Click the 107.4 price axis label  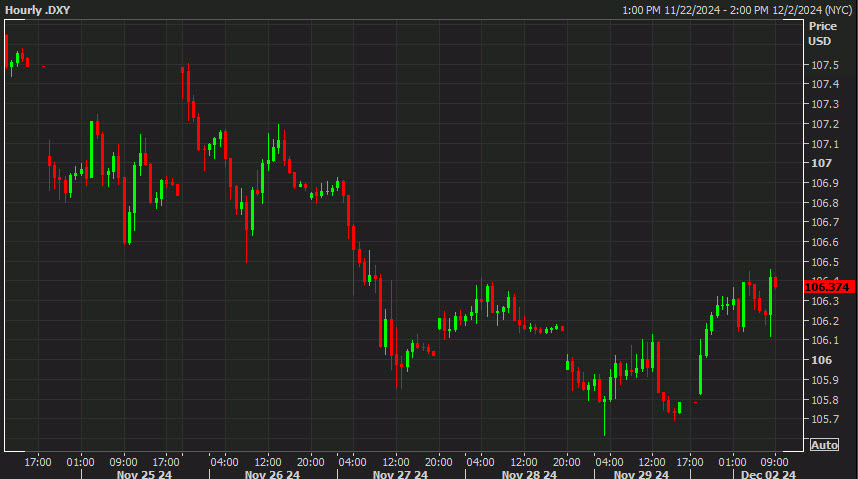coord(825,84)
